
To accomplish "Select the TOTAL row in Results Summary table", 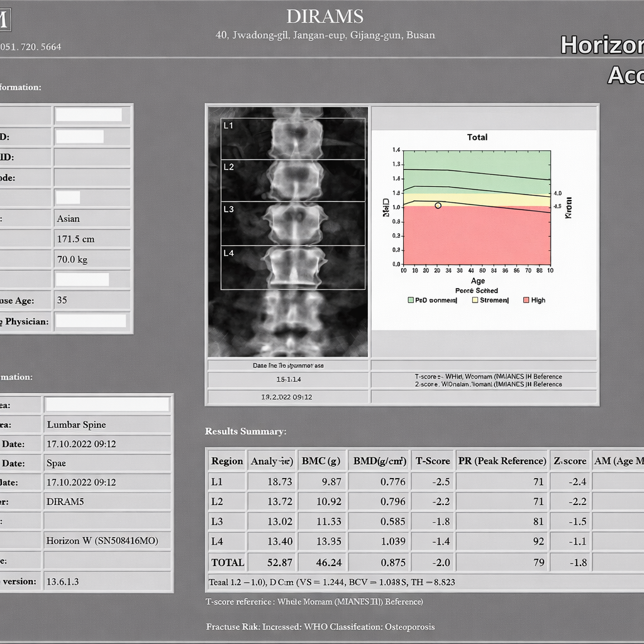I will pyautogui.click(x=226, y=562).
